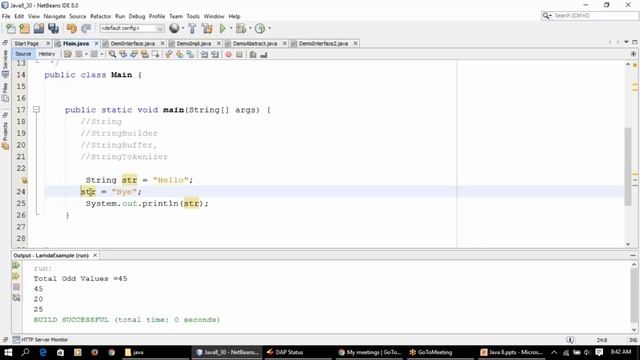Click the Profile Project clock icon
This screenshot has width=640, height=360.
tap(260, 29)
